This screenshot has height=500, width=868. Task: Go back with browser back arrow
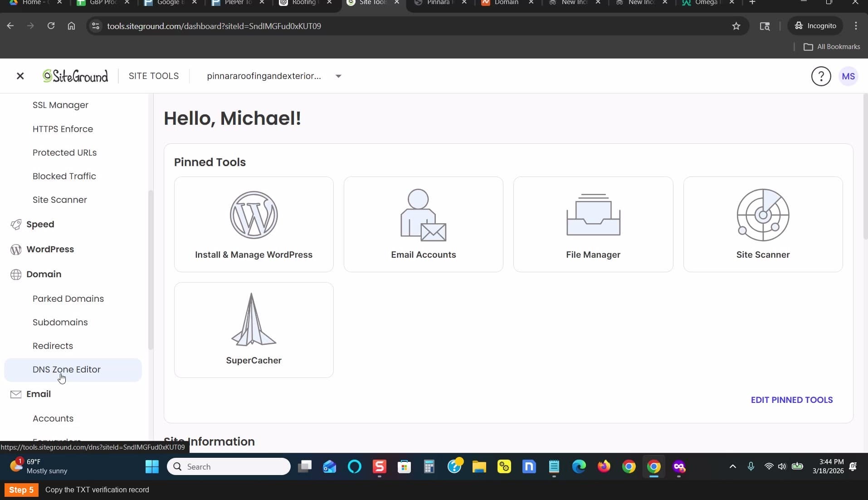click(10, 26)
